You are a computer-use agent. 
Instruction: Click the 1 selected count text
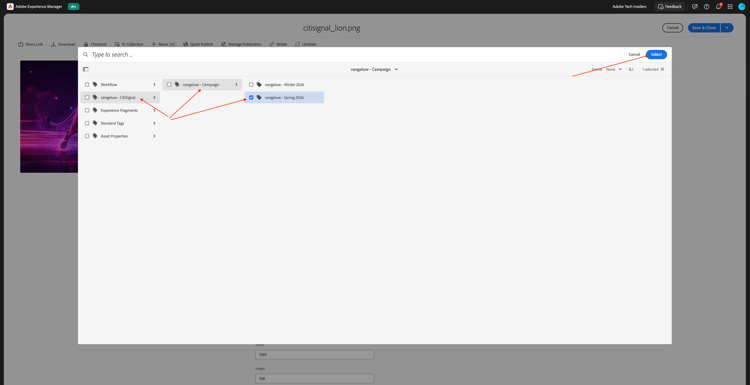pos(650,69)
